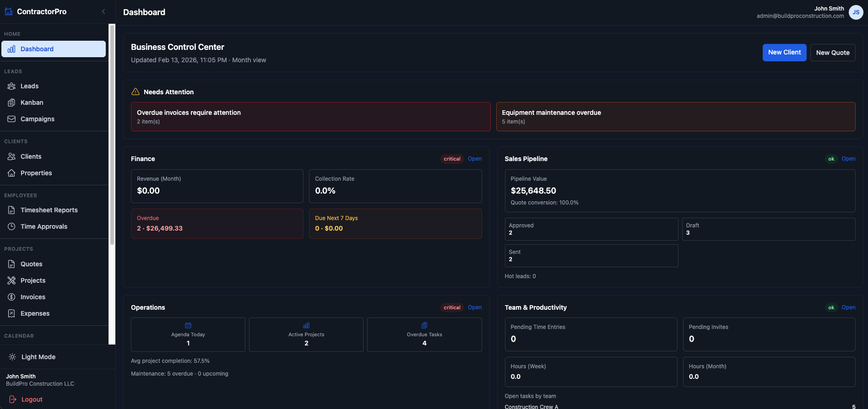Viewport: 868px width, 409px height.
Task: Click the Pending Time Entries card
Action: click(591, 334)
